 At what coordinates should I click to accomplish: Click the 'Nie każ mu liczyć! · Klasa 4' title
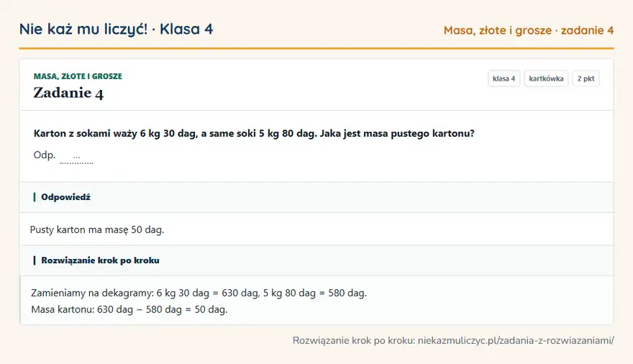117,29
